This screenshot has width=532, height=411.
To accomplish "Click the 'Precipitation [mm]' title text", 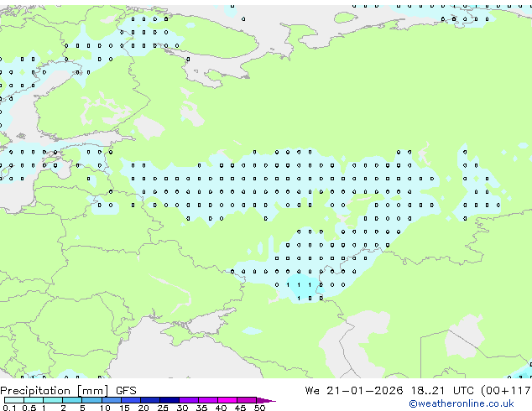I will pyautogui.click(x=55, y=391).
